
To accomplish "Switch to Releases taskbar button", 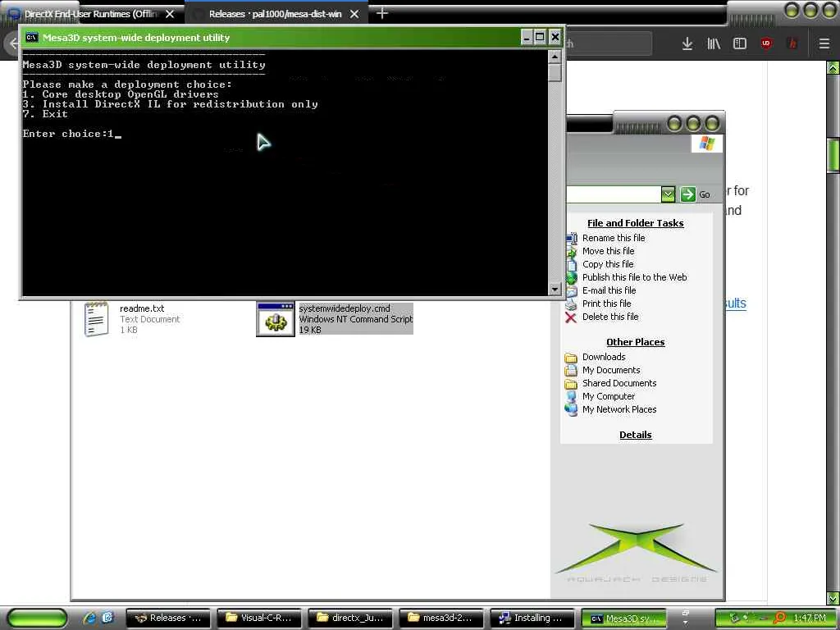I will [x=168, y=619].
